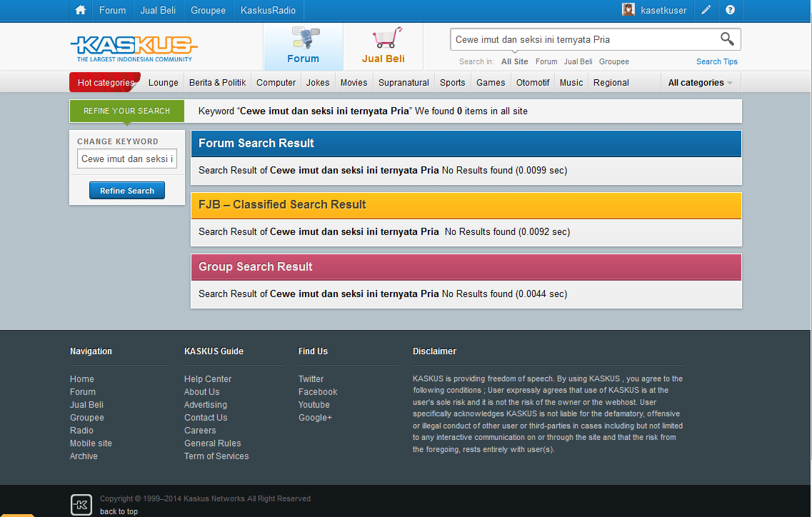Focus the main search input field
The height and width of the screenshot is (517, 812).
[x=585, y=39]
